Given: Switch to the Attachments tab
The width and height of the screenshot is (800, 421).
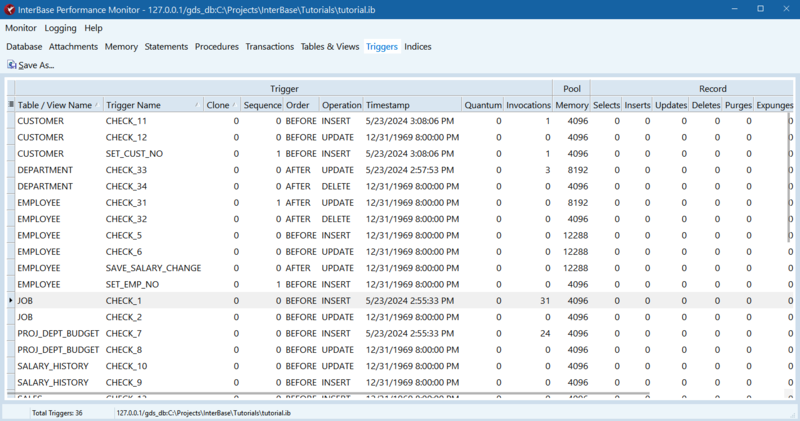Looking at the screenshot, I should (x=73, y=46).
